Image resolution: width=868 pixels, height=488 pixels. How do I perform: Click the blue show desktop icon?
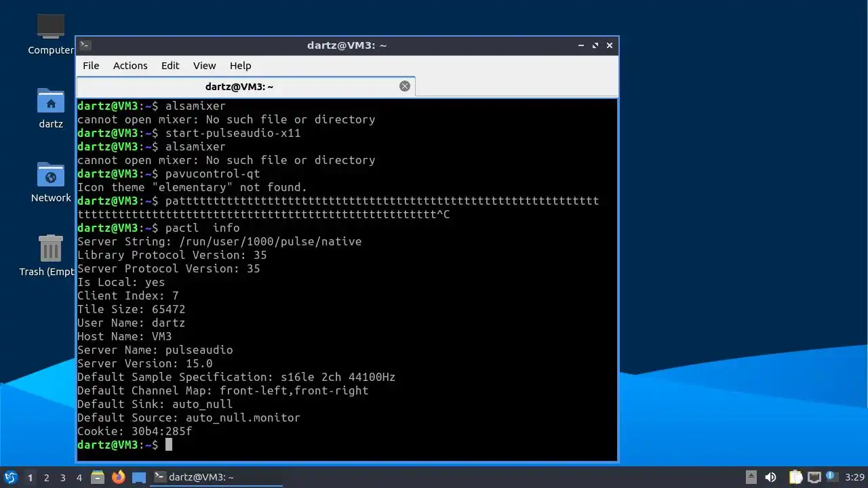point(139,477)
